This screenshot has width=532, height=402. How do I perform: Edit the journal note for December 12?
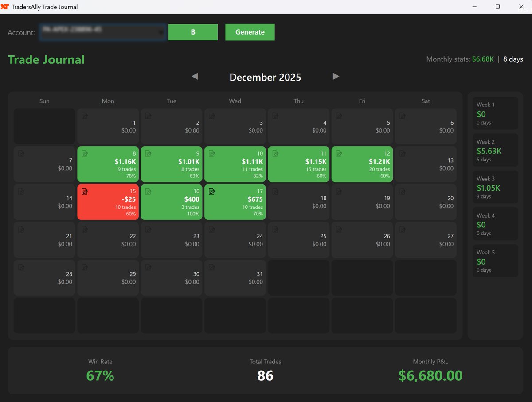click(339, 154)
